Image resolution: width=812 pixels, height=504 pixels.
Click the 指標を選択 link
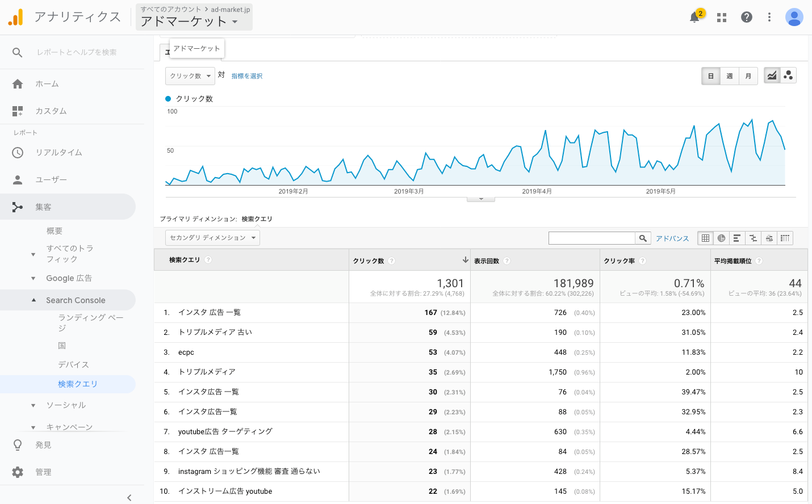point(247,76)
